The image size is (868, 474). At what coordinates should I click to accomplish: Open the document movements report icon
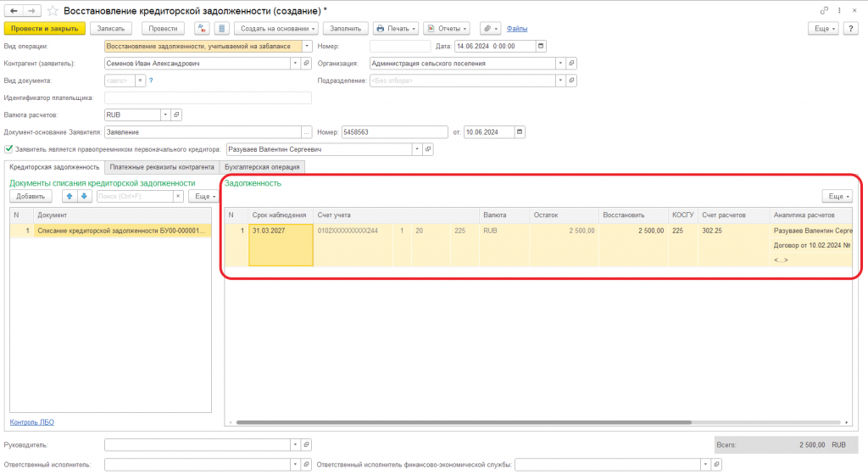(x=221, y=28)
